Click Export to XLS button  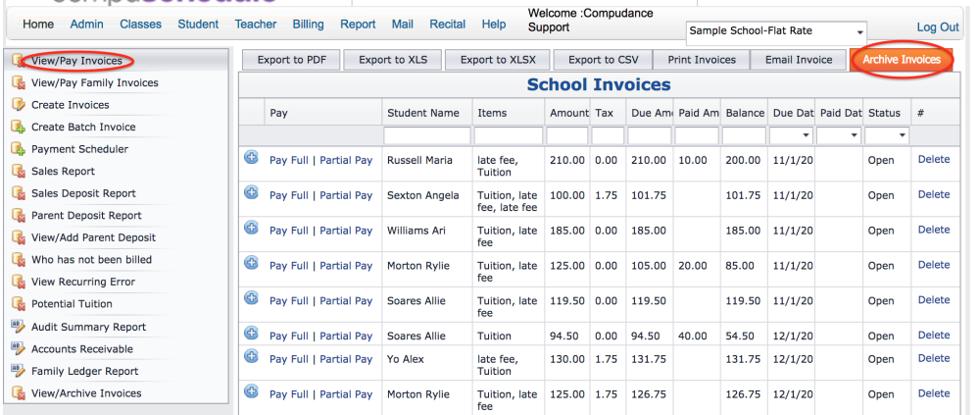point(393,60)
